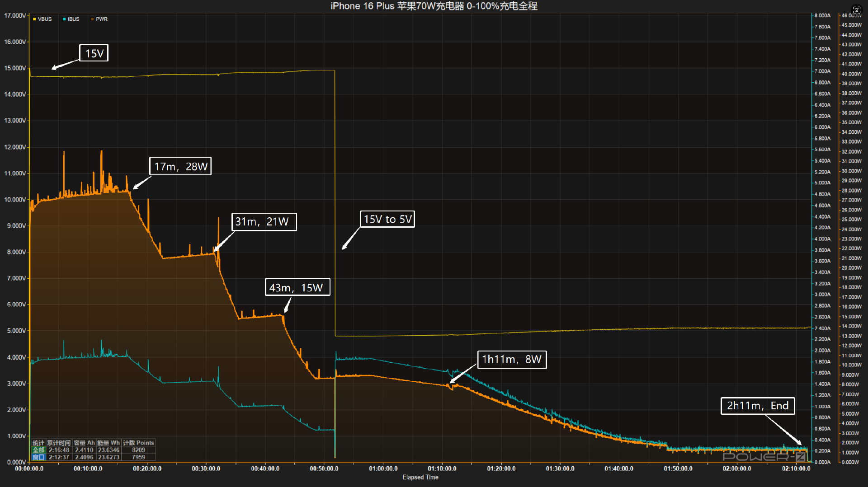Click the 2.4110 capacity value
868x487 pixels.
tap(84, 450)
